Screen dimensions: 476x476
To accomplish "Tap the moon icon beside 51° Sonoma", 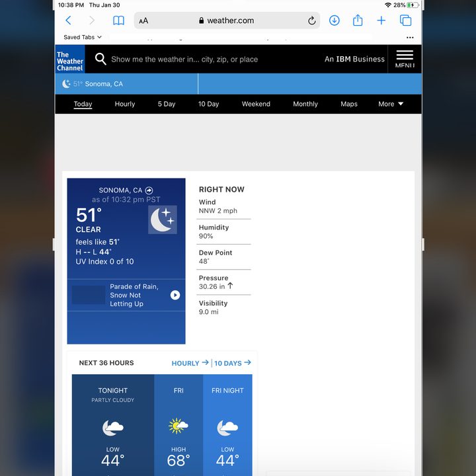I will pos(66,84).
